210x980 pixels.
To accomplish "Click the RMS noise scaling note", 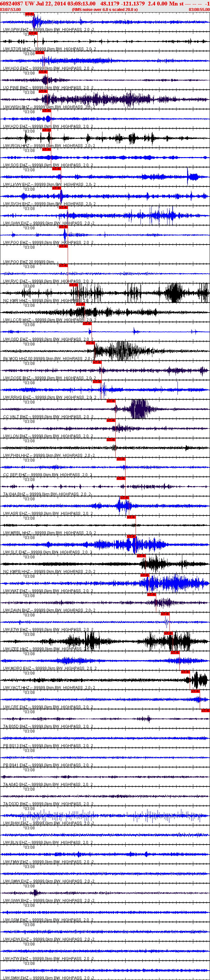I will click(105, 9).
